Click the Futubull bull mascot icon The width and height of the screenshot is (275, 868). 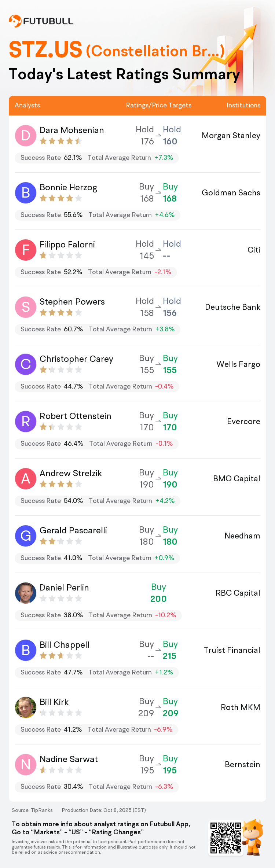253,837
